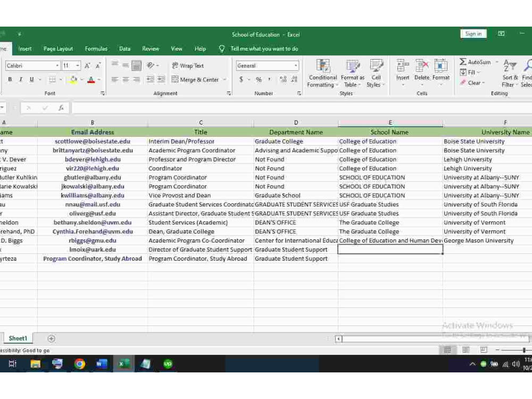
Task: Switch to the Formulas ribbon tab
Action: (x=96, y=48)
